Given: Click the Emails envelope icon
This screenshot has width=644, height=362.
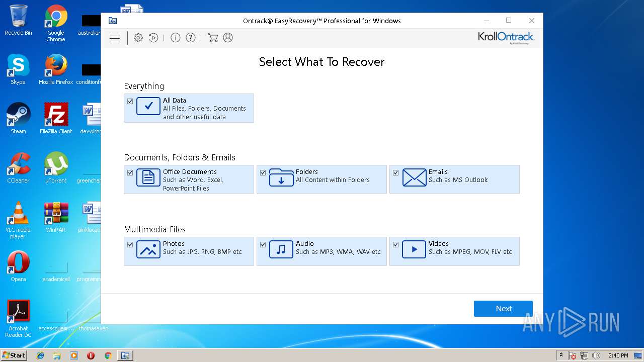Looking at the screenshot, I should [414, 177].
